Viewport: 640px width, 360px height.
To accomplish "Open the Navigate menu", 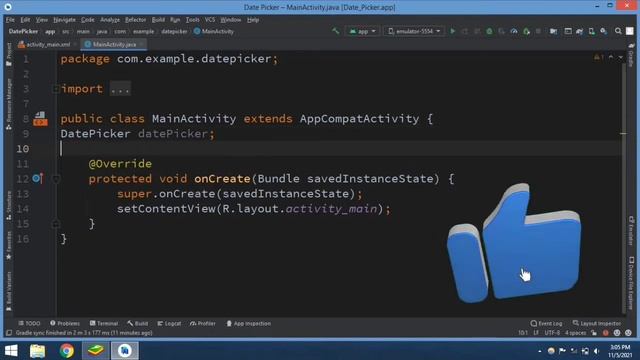I will pyautogui.click(x=64, y=20).
